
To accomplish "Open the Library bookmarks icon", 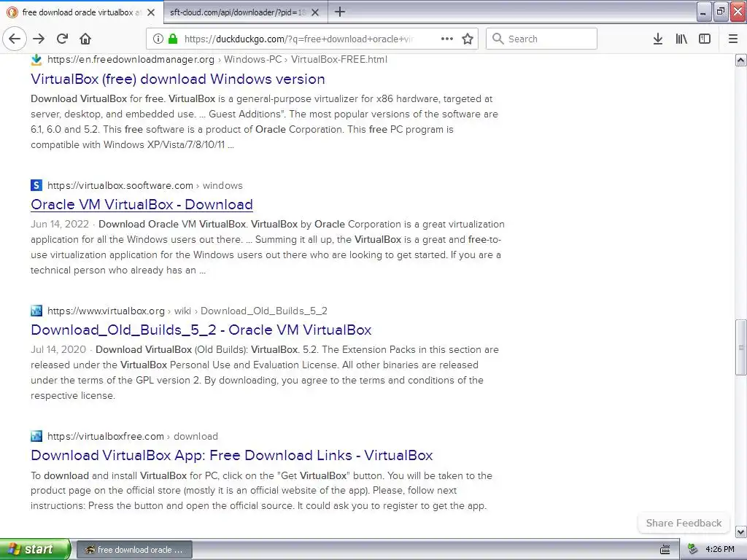I will point(681,39).
